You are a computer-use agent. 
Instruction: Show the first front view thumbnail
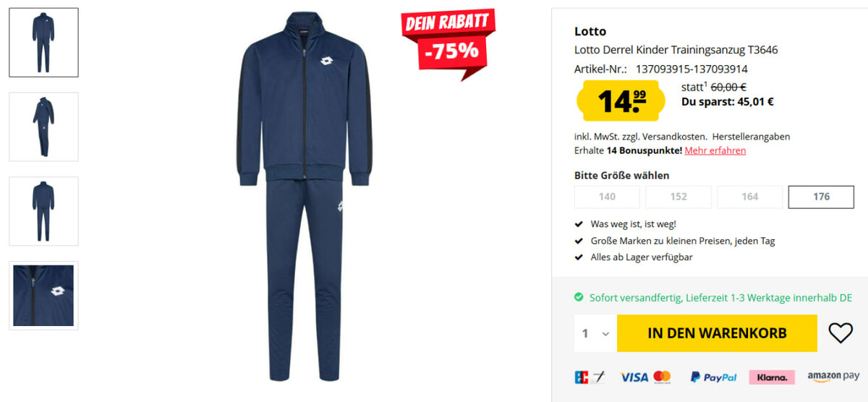tap(43, 43)
